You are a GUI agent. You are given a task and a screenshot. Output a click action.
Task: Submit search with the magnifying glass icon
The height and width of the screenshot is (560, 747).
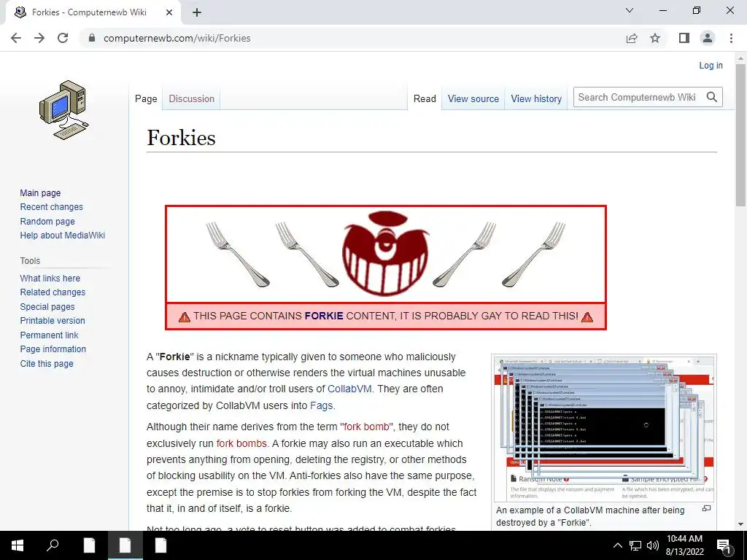(712, 97)
